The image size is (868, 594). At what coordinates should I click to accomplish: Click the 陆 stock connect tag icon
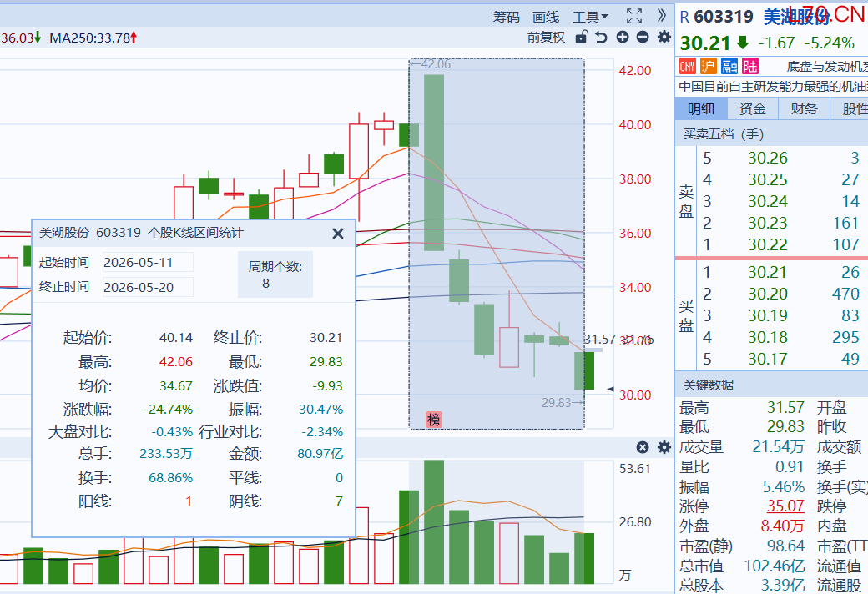point(750,67)
